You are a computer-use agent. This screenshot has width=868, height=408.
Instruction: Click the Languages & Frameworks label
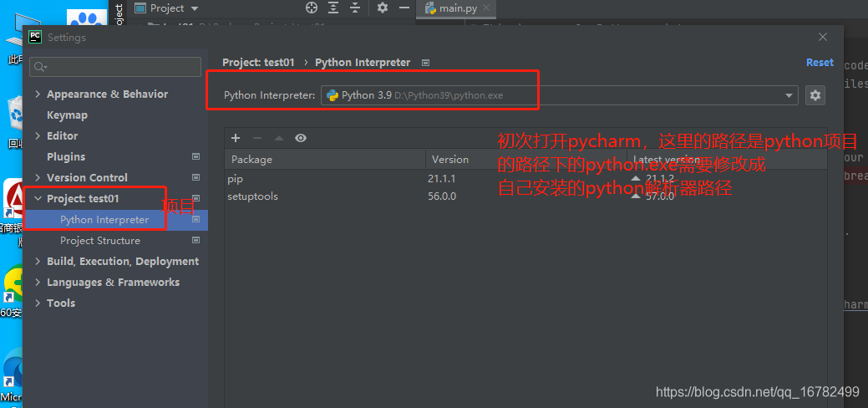tap(113, 282)
